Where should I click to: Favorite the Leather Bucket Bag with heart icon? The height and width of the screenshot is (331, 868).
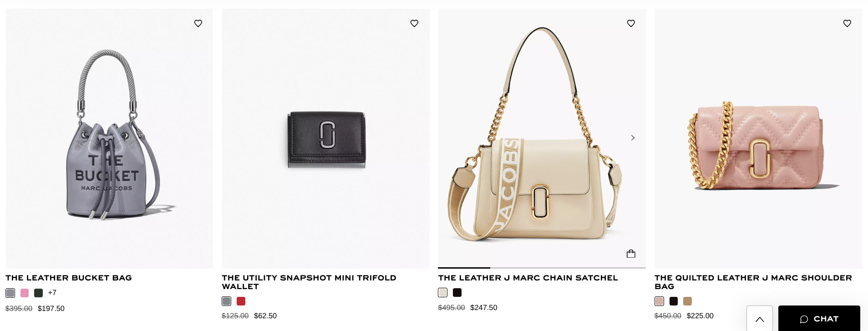point(198,23)
